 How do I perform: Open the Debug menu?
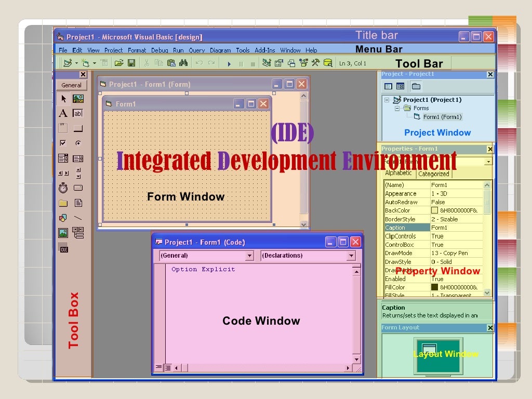click(x=159, y=50)
